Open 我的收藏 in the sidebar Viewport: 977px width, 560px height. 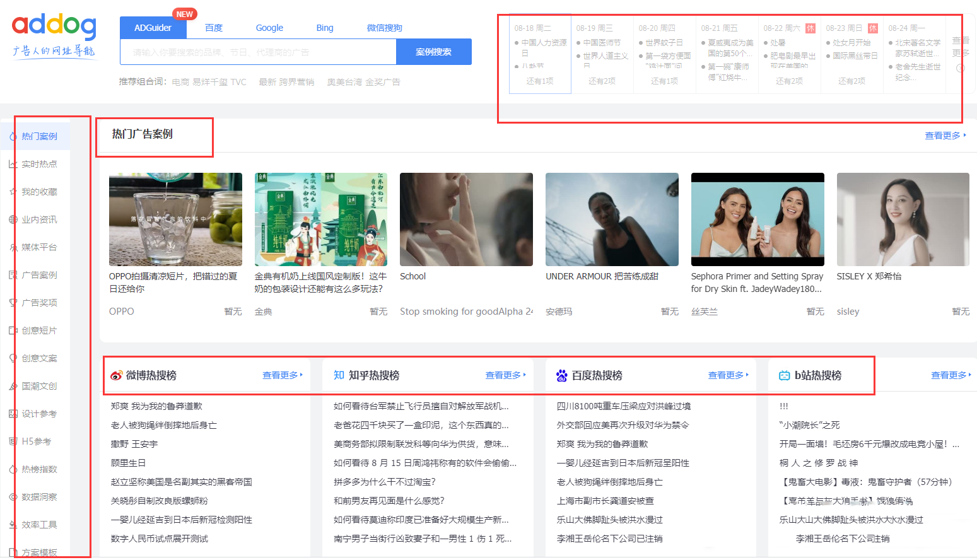(x=39, y=192)
